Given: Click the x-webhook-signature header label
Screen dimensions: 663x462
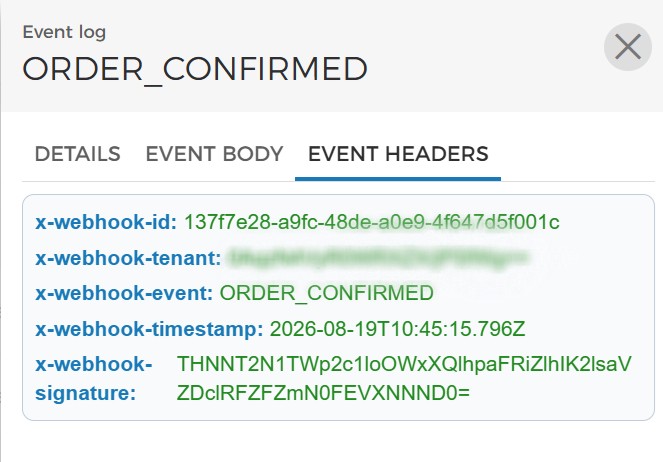Looking at the screenshot, I should click(93, 378).
